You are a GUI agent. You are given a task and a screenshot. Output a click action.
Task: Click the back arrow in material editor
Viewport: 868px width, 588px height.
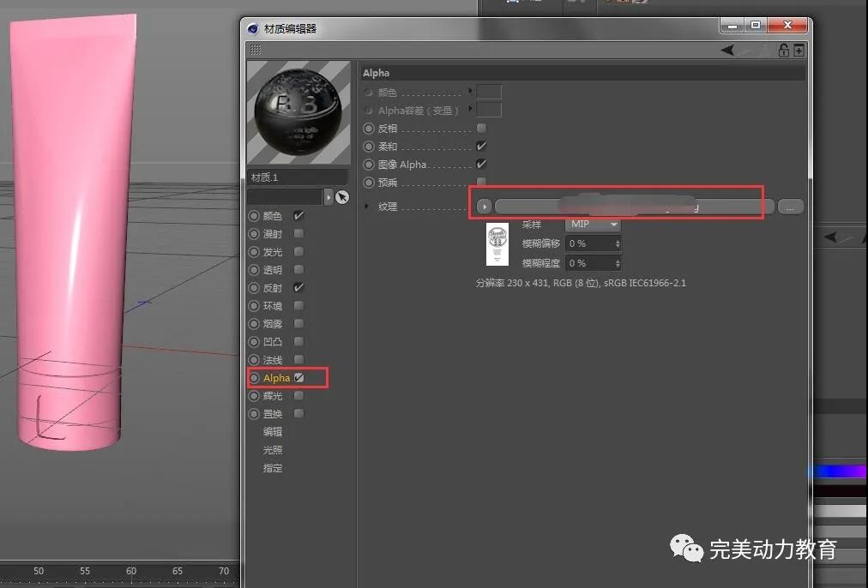(728, 51)
